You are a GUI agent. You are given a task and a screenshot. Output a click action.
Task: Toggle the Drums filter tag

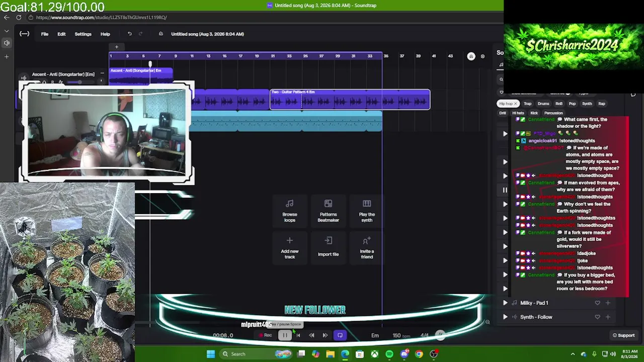[543, 104]
